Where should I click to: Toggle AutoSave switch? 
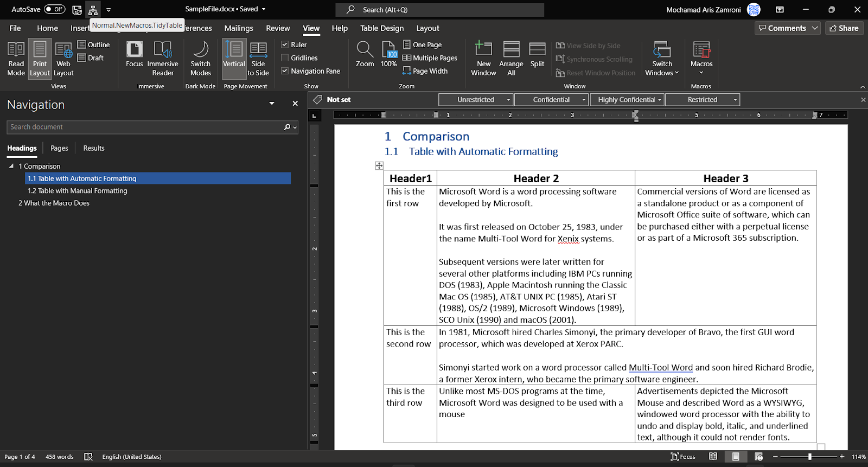click(x=55, y=9)
